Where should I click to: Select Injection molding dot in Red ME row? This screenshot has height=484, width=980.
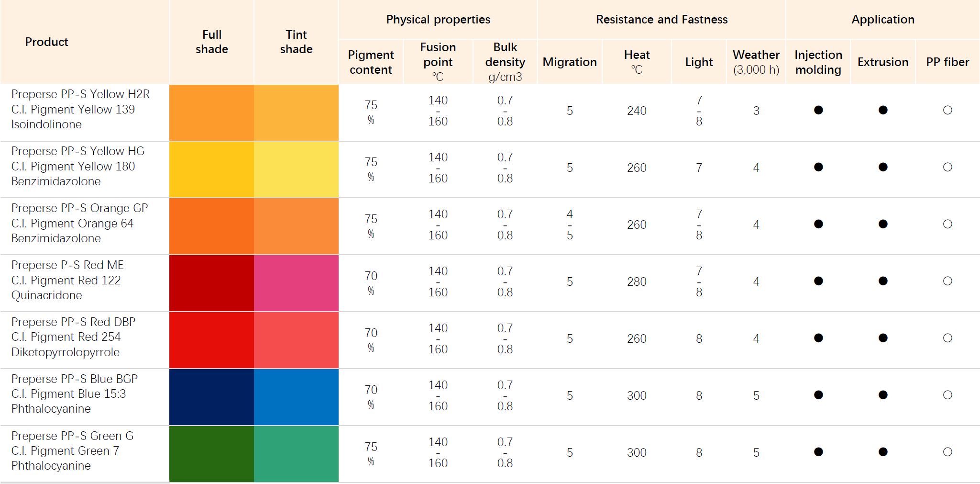pyautogui.click(x=818, y=281)
